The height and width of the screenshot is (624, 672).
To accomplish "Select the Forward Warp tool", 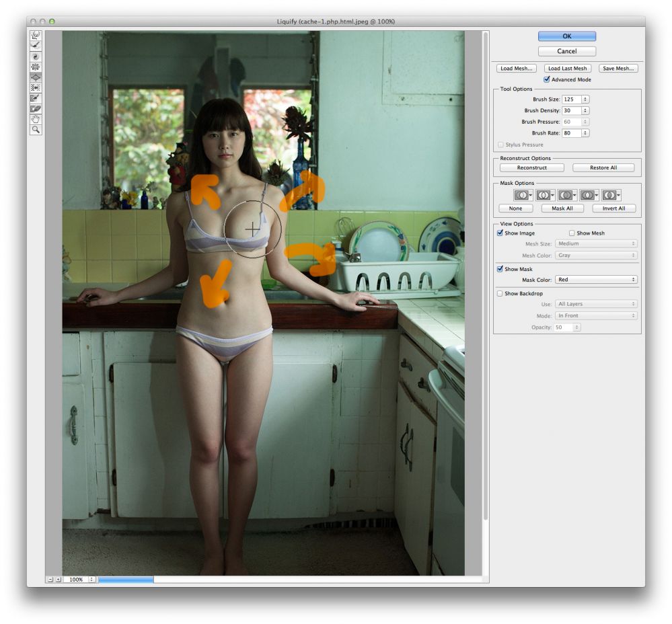I will click(x=36, y=36).
